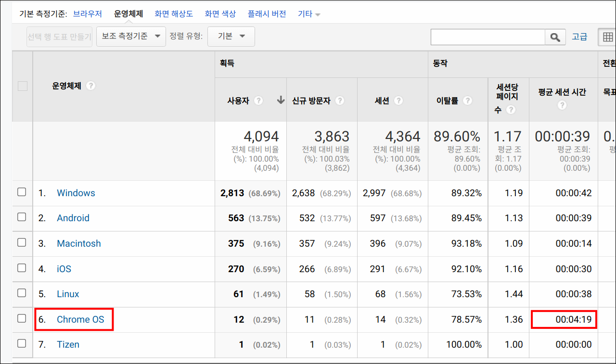
Task: Open the 보조 측정기준 dropdown
Action: 131,37
